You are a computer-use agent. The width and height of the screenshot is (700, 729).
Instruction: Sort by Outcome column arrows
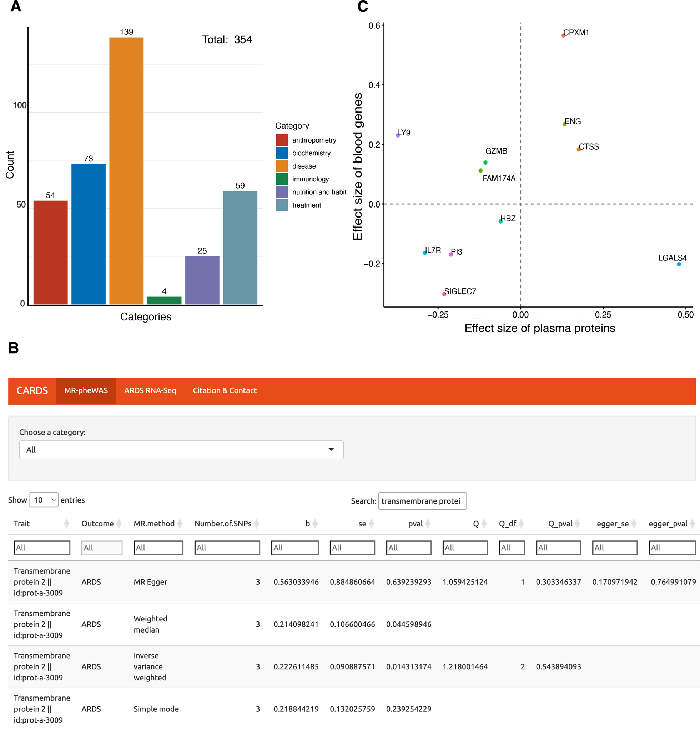[119, 524]
